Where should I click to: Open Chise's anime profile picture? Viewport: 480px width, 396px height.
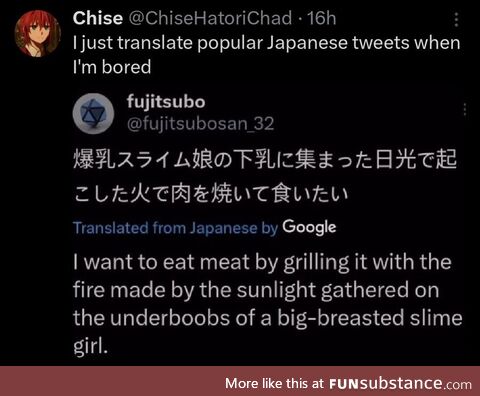tap(38, 33)
